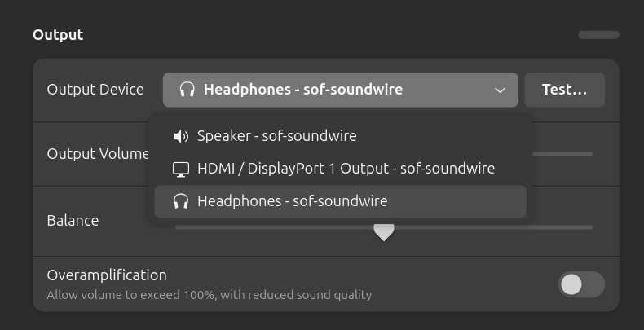The height and width of the screenshot is (330, 644).
Task: Click the visible end of Output Volume slider
Action: click(x=562, y=153)
